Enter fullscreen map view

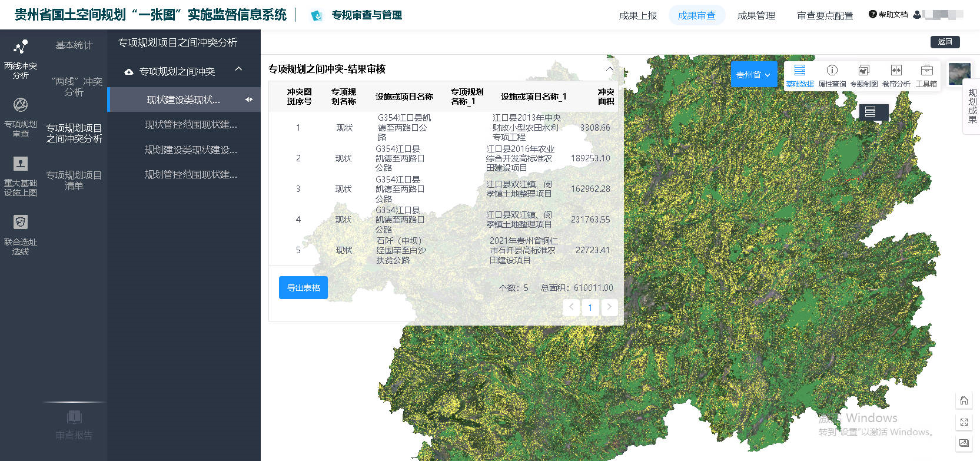click(964, 422)
